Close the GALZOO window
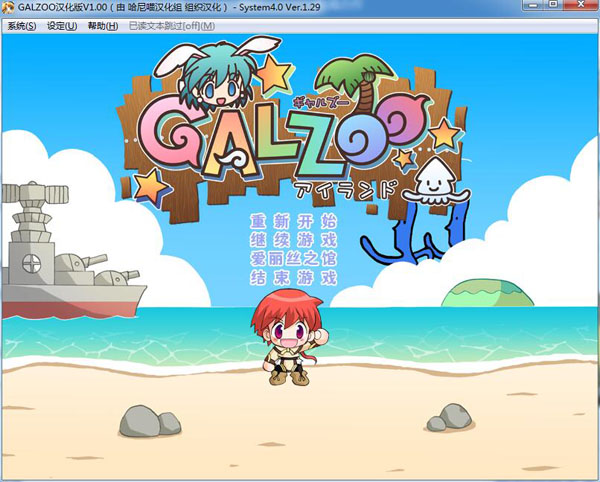 click(x=580, y=5)
